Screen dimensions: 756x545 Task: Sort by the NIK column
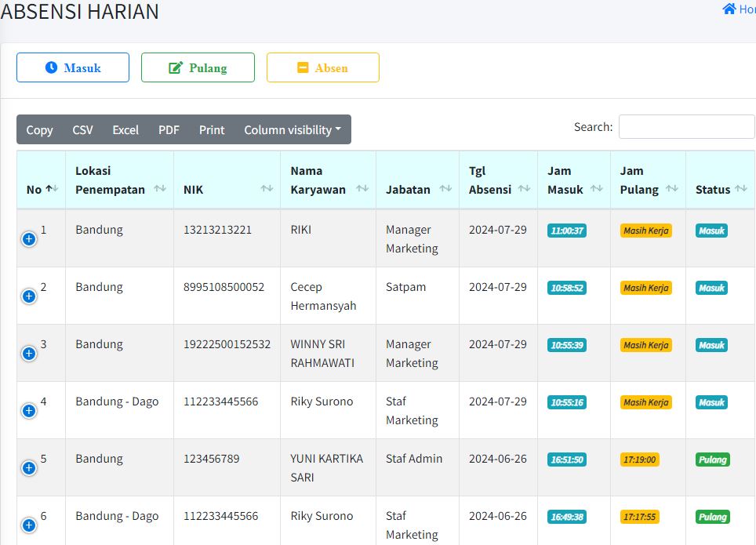tap(227, 180)
